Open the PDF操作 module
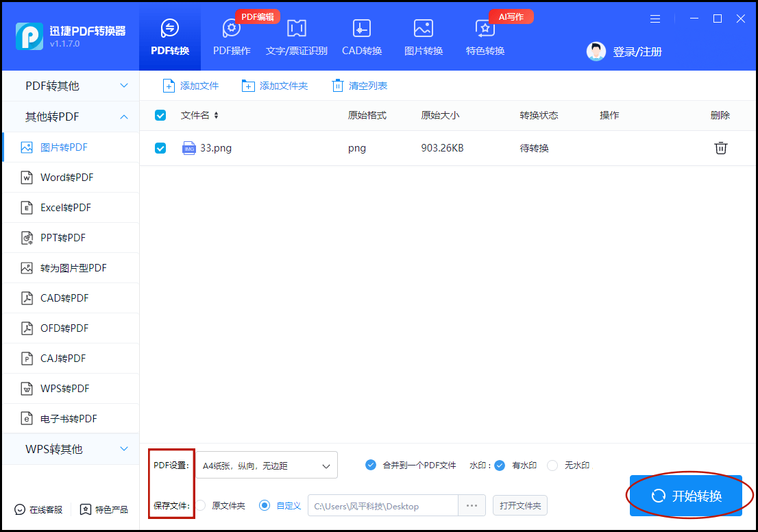This screenshot has height=532, width=758. pos(231,38)
